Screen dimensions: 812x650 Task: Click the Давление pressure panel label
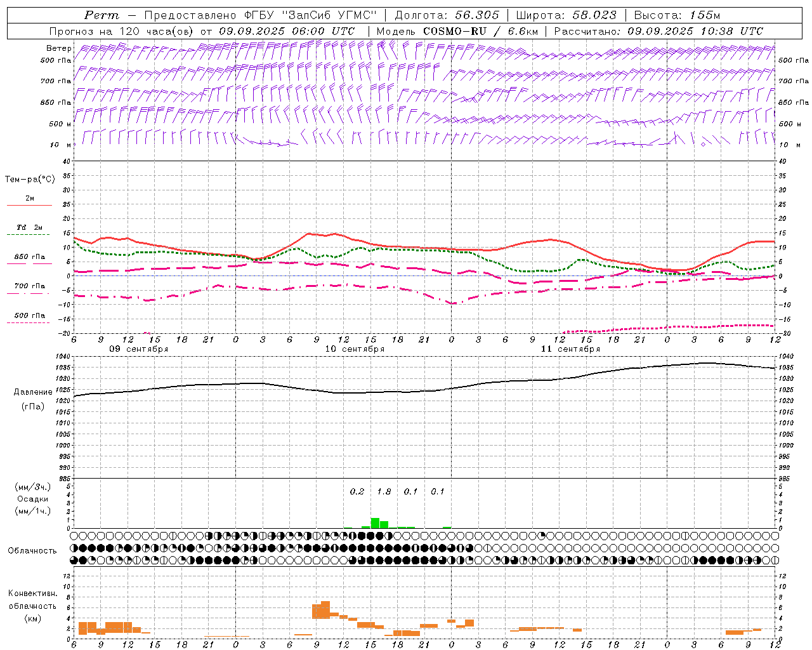click(x=33, y=392)
